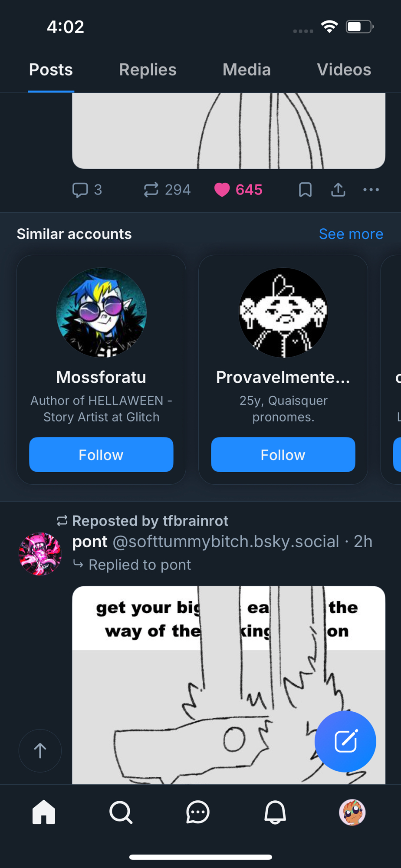Follow the Mossforatu account
This screenshot has height=868, width=401.
(101, 454)
